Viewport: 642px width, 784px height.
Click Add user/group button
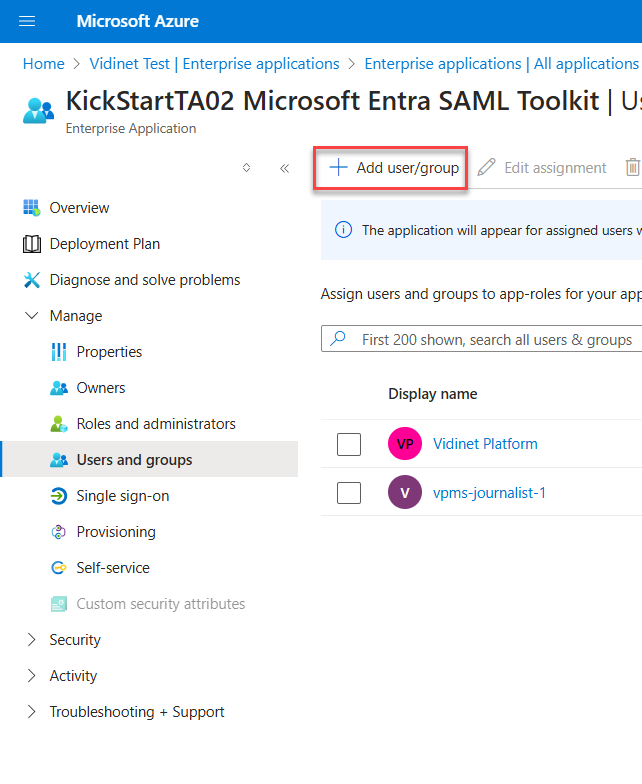pos(394,168)
